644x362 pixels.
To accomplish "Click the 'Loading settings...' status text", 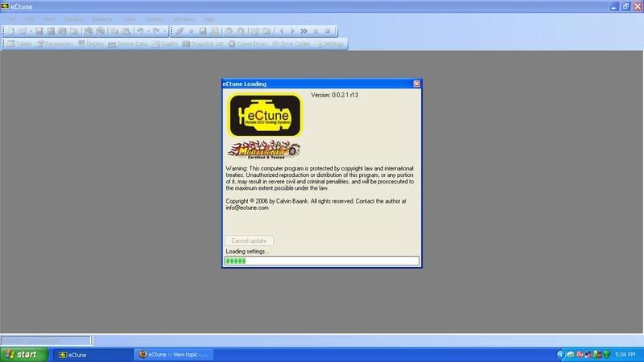I will click(247, 251).
